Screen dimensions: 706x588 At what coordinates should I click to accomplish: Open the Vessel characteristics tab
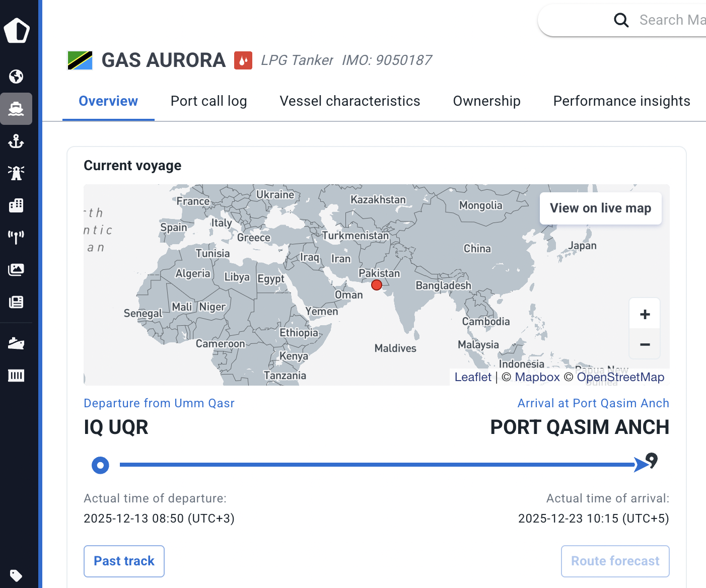(349, 101)
